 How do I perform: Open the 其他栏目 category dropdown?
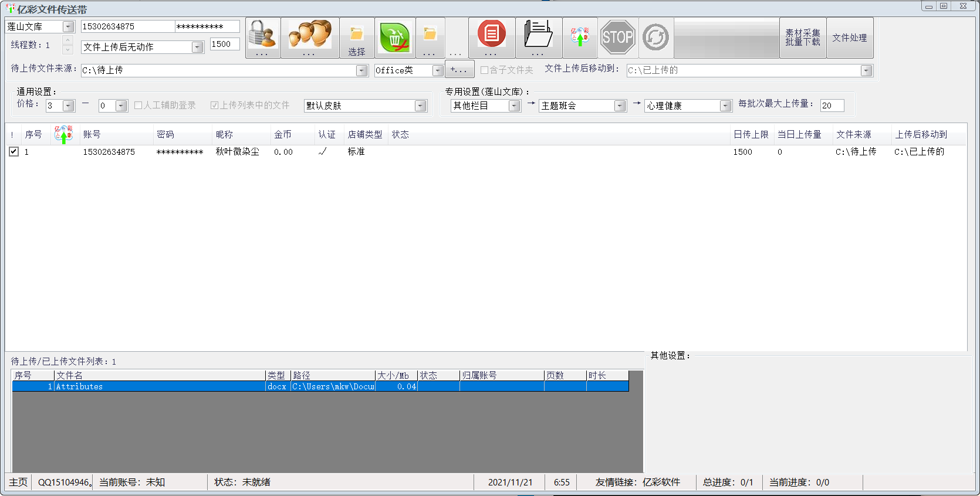[x=515, y=106]
